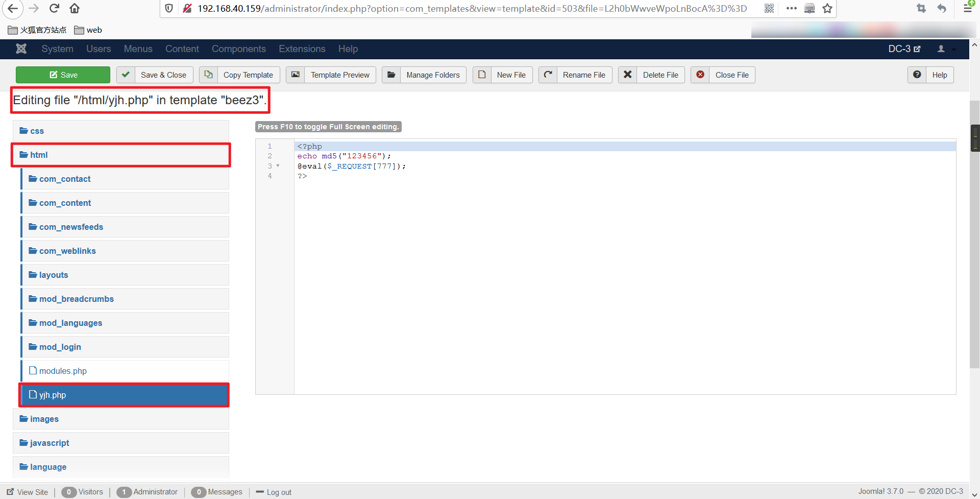Click the Joomla logo icon
Screen dimensions: 980x499
coord(21,49)
